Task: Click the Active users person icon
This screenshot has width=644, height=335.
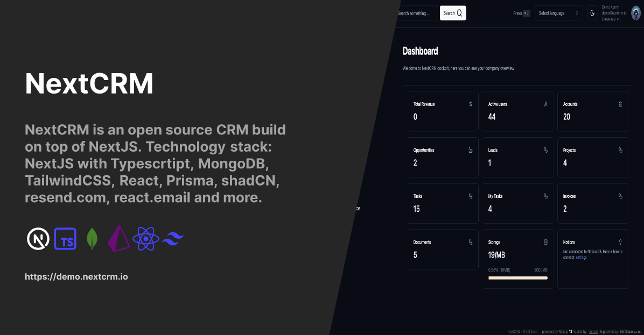Action: (x=545, y=104)
